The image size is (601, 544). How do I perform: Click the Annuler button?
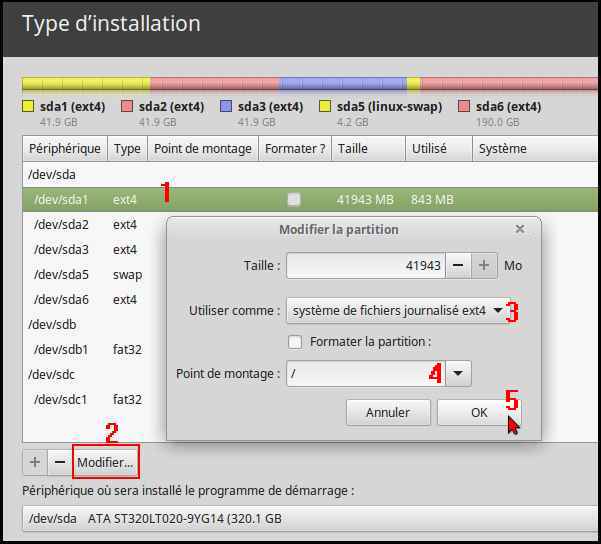click(x=388, y=412)
